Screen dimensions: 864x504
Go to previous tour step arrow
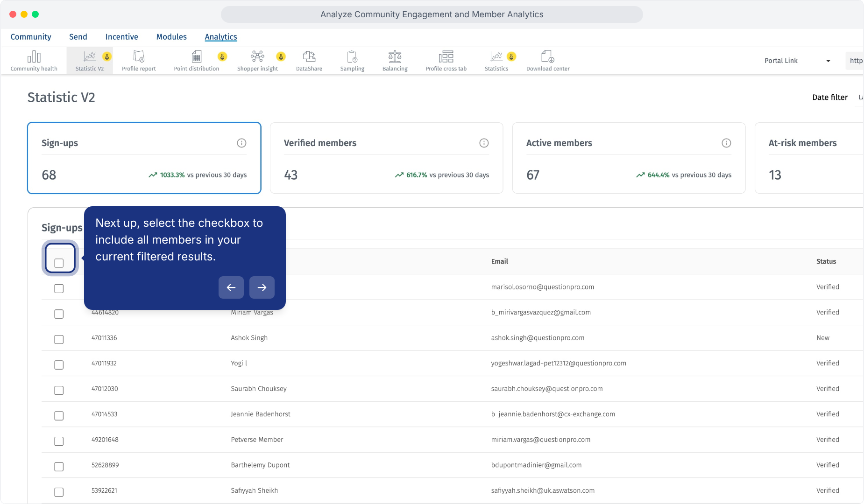click(x=231, y=287)
